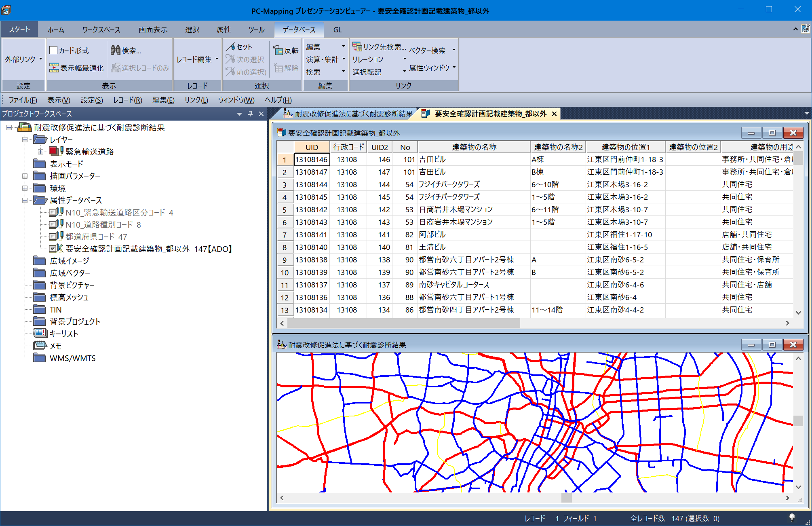Open the 演算・集計 dropdown
The width and height of the screenshot is (812, 526).
tap(326, 59)
